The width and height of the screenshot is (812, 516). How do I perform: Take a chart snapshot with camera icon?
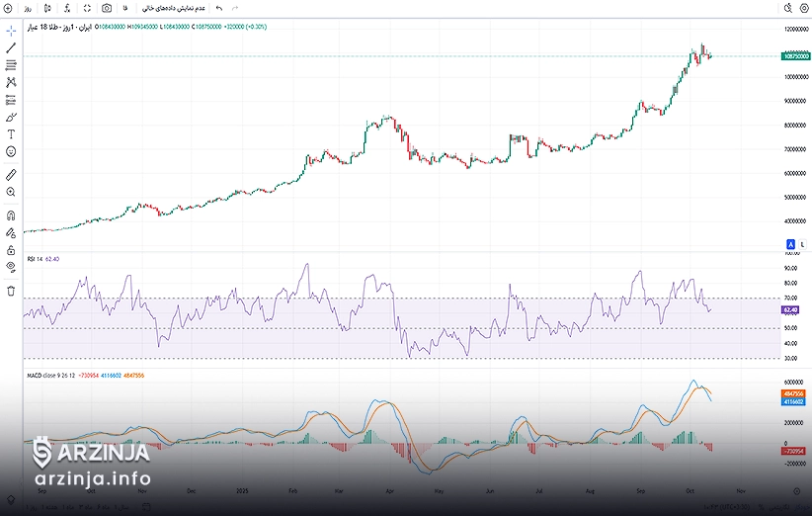pyautogui.click(x=107, y=8)
